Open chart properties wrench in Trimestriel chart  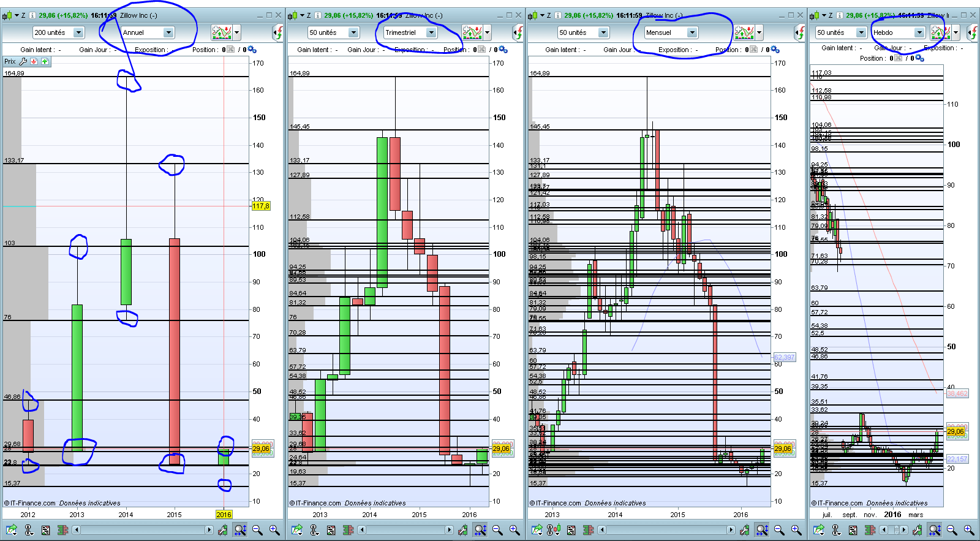[x=463, y=530]
